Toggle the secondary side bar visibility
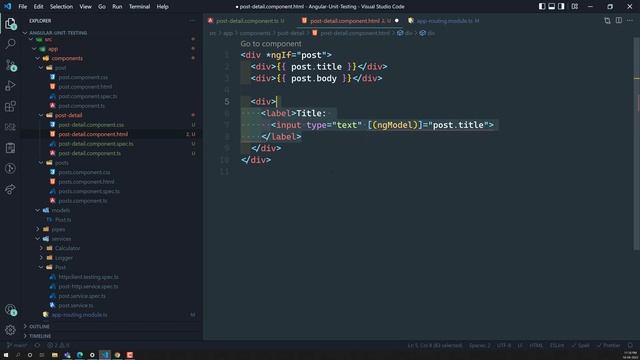The width and height of the screenshot is (640, 360). coord(562,7)
